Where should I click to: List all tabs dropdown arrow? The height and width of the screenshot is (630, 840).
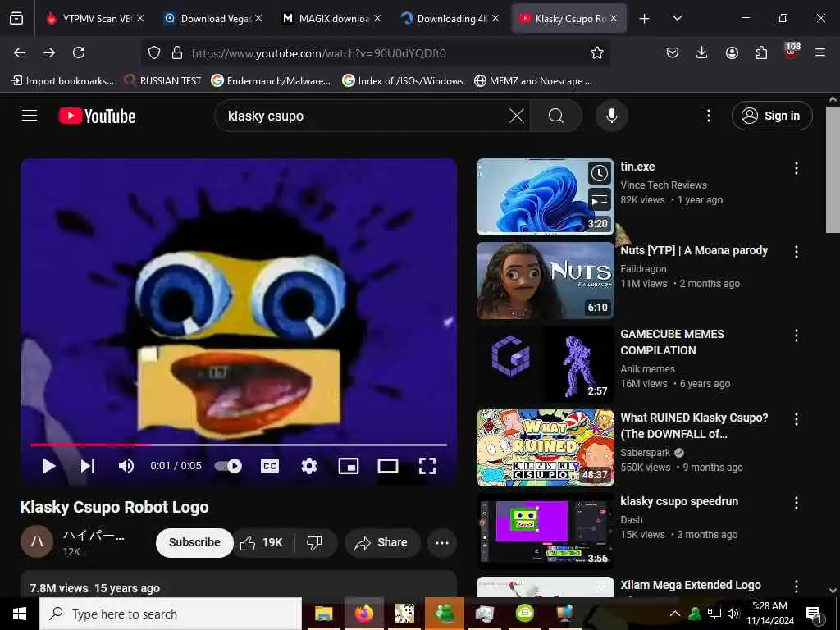[x=677, y=18]
